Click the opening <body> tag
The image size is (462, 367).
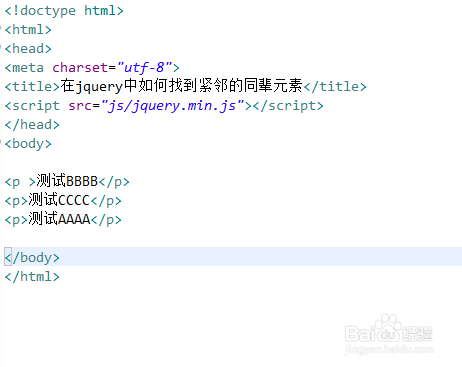click(28, 144)
